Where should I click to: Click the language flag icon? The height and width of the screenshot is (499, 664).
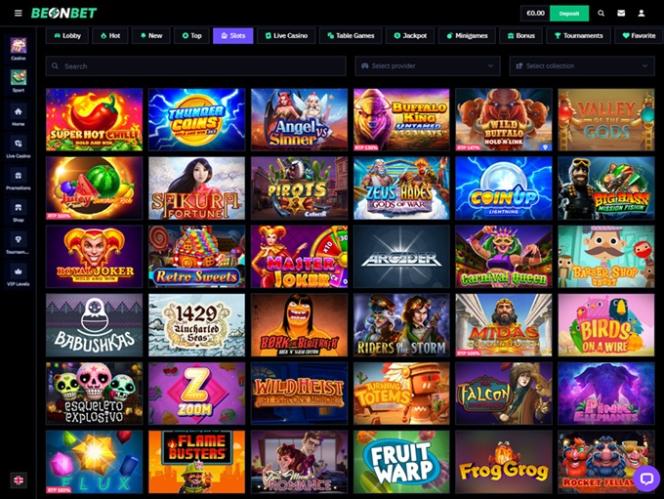click(18, 480)
